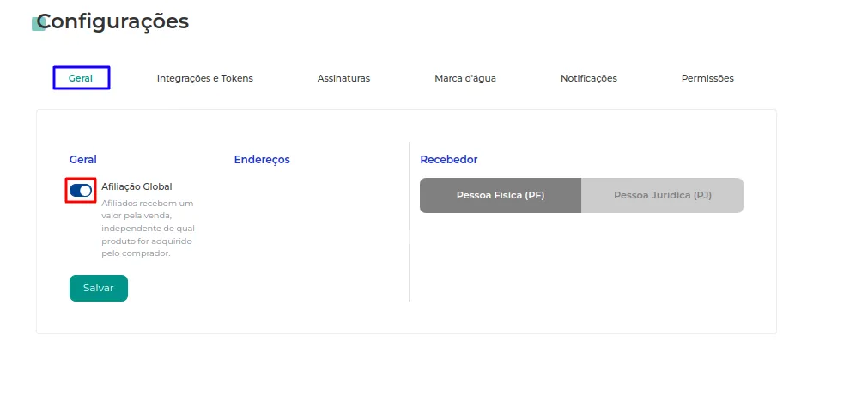Go to Marca d'água tab
The width and height of the screenshot is (868, 409).
point(465,78)
